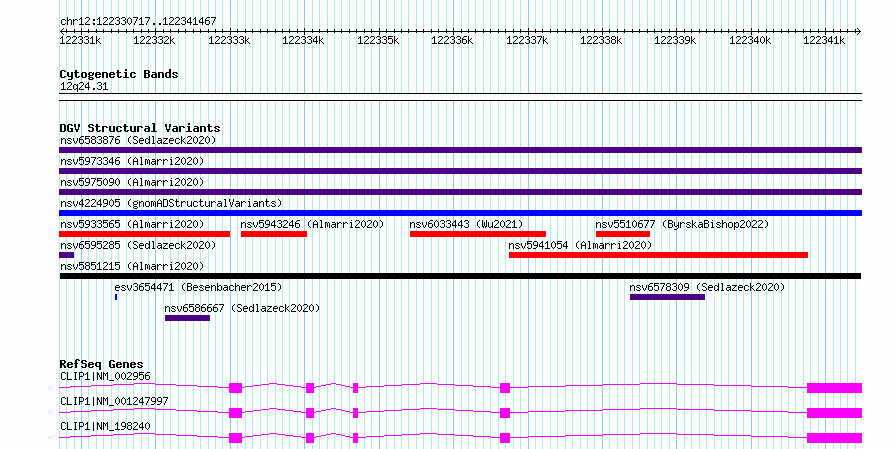Click the nsv6583876 (Sedlazeck2020) variant label
Screen dimensions: 890x449
coord(138,140)
